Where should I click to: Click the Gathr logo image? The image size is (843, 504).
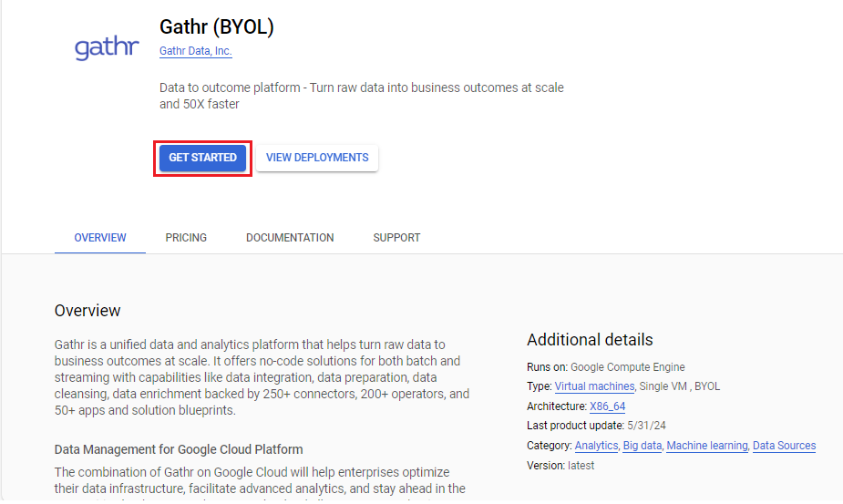pyautogui.click(x=106, y=46)
